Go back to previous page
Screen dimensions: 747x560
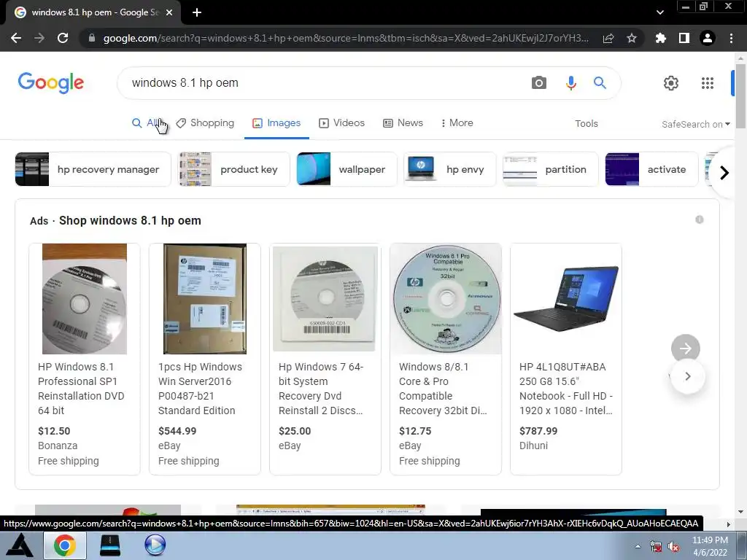point(16,38)
